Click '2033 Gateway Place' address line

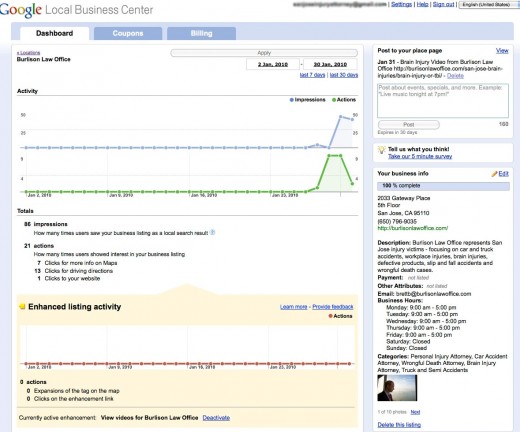pos(404,198)
